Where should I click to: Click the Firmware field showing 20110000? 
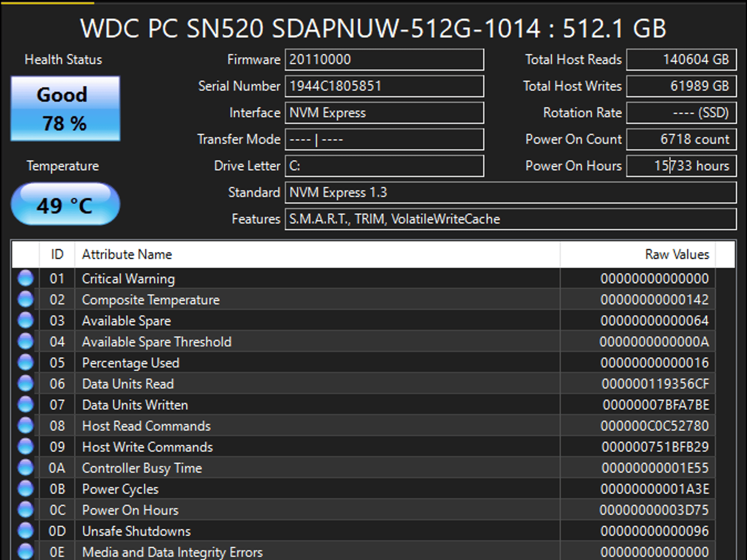tap(384, 59)
